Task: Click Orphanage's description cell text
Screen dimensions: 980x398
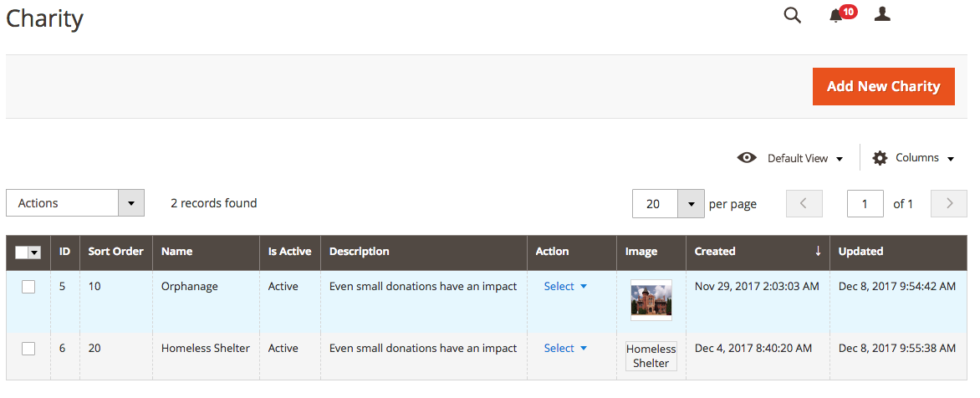Action: (423, 286)
